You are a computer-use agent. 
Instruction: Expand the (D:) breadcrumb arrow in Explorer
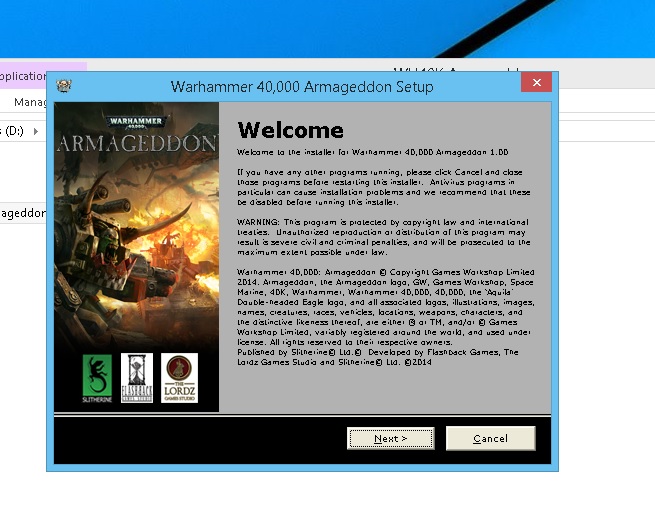[x=36, y=131]
